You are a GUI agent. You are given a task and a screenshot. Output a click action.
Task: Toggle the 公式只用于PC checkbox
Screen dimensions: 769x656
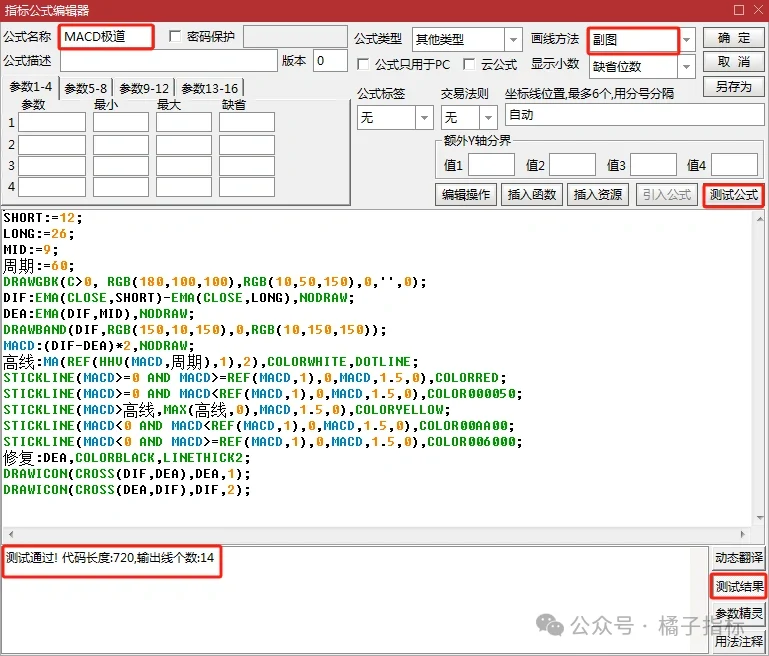click(363, 64)
